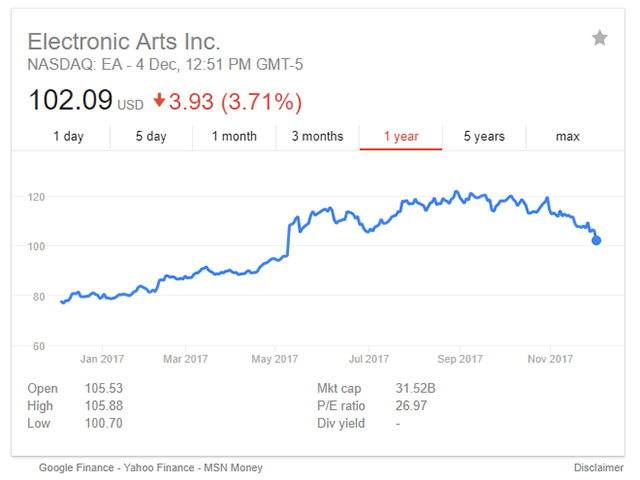Select the 1 day tab
The height and width of the screenshot is (480, 640).
(68, 137)
